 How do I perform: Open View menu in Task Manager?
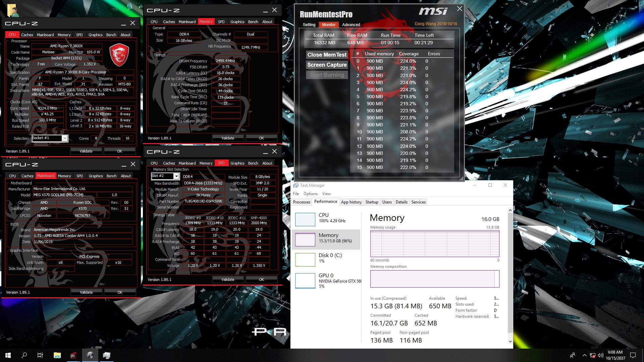point(326,194)
